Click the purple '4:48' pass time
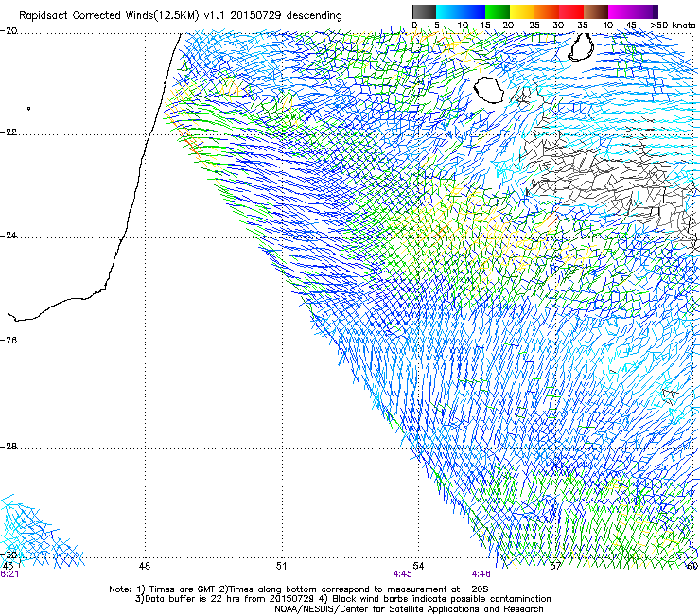This screenshot has height=615, width=700. (481, 574)
